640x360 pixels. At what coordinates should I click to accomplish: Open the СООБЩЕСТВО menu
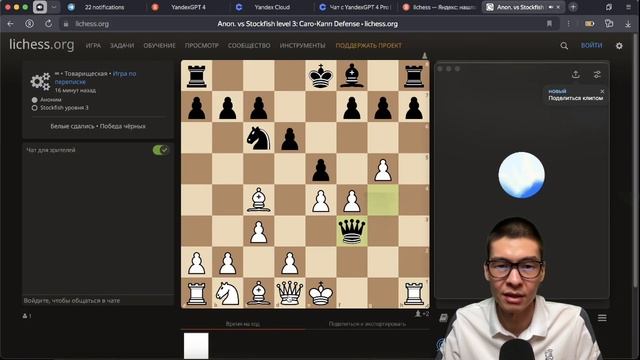click(249, 46)
